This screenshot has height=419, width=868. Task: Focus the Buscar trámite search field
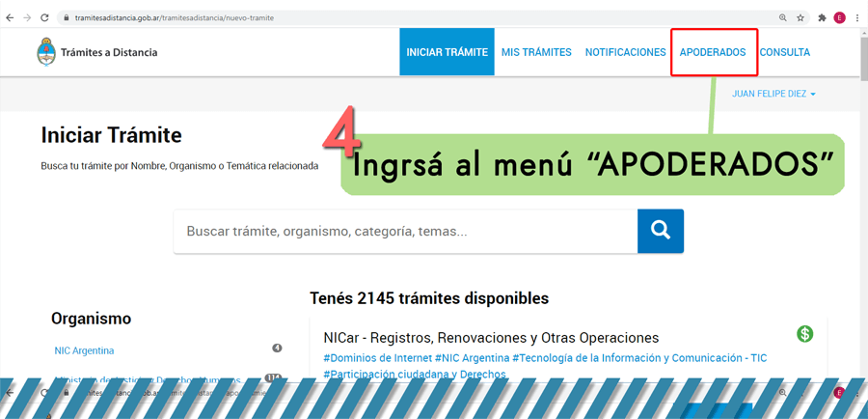(405, 232)
